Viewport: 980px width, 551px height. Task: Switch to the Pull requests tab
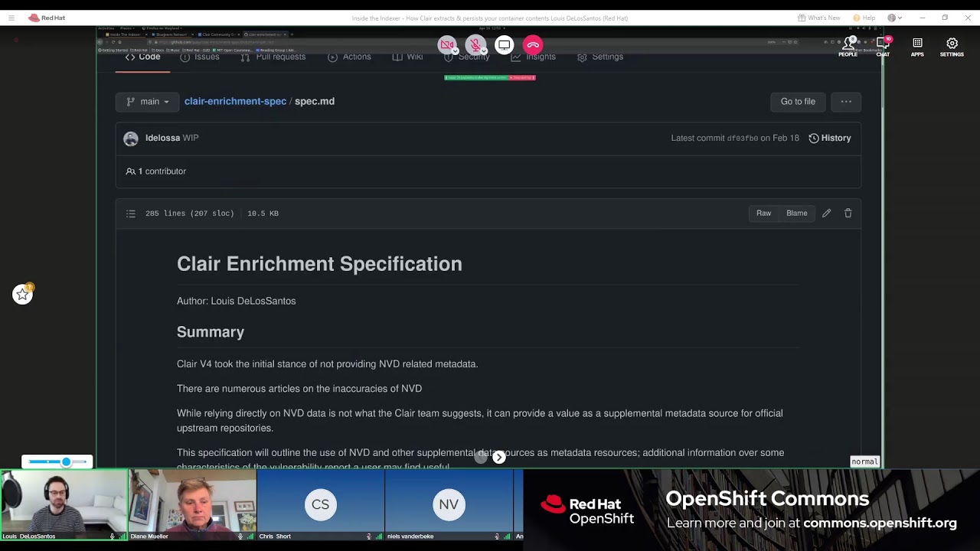(x=273, y=57)
